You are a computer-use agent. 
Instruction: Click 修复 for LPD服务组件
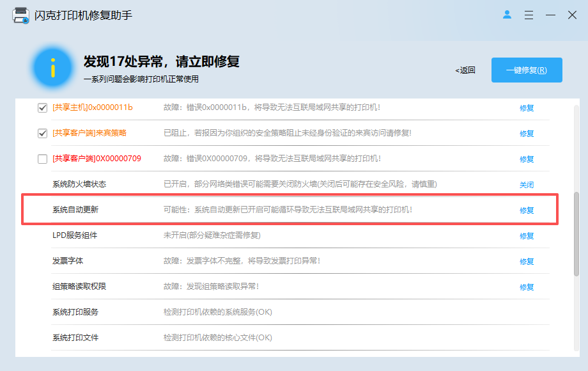point(527,235)
